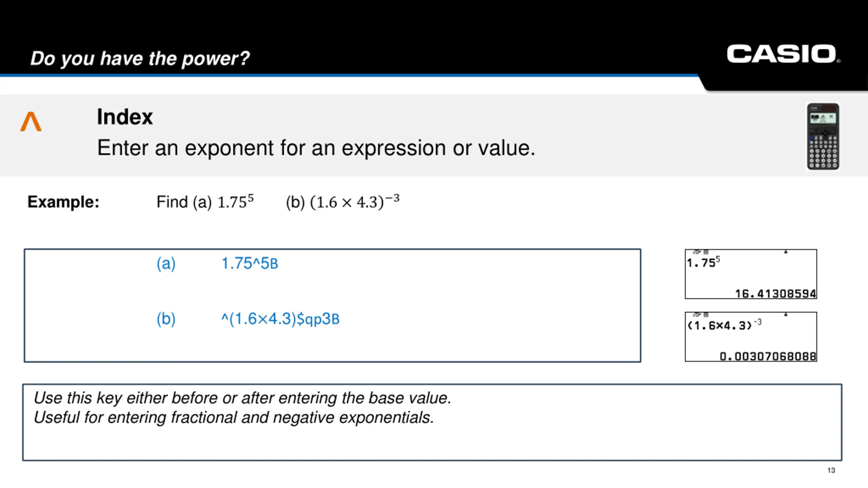Click the CASIO logo
The width and height of the screenshot is (868, 488).
coord(784,54)
